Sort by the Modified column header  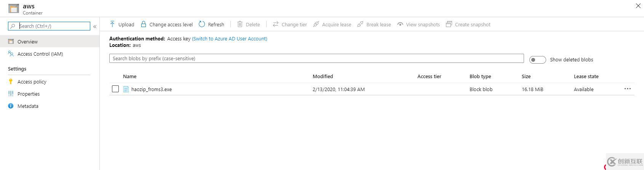(323, 76)
